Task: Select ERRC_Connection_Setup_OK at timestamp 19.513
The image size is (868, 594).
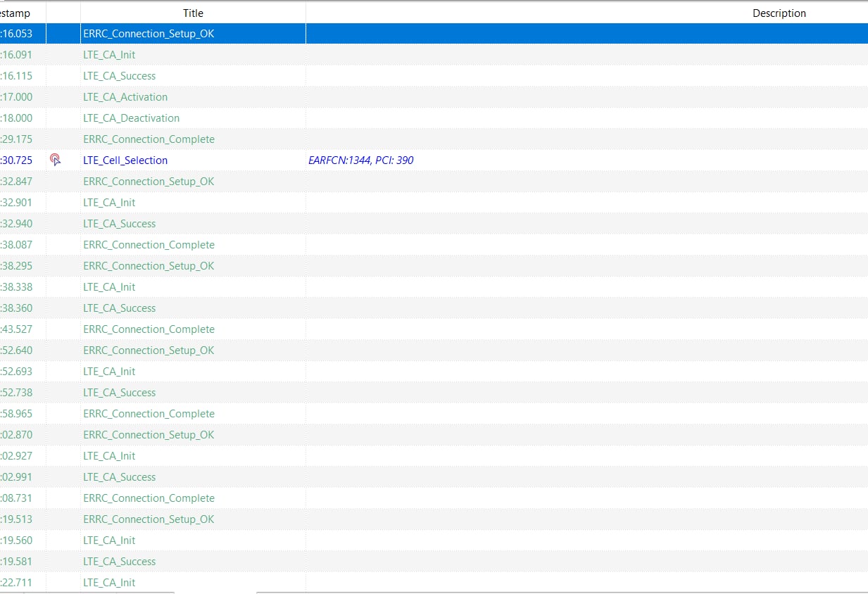Action: tap(149, 519)
